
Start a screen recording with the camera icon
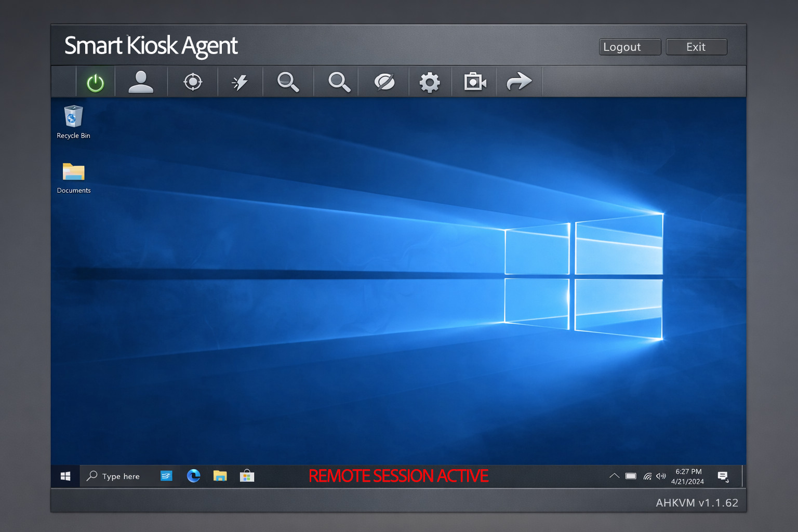point(473,82)
